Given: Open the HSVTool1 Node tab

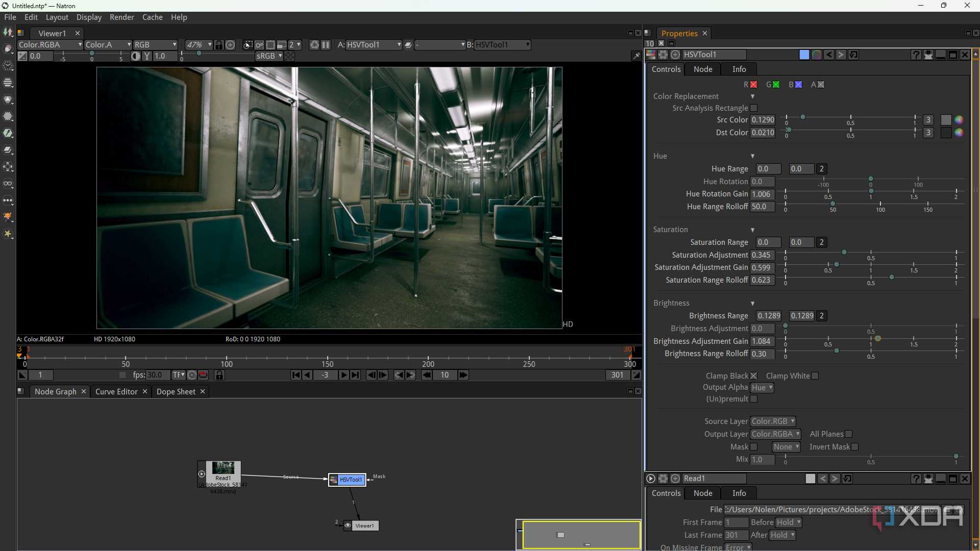Looking at the screenshot, I should point(703,69).
